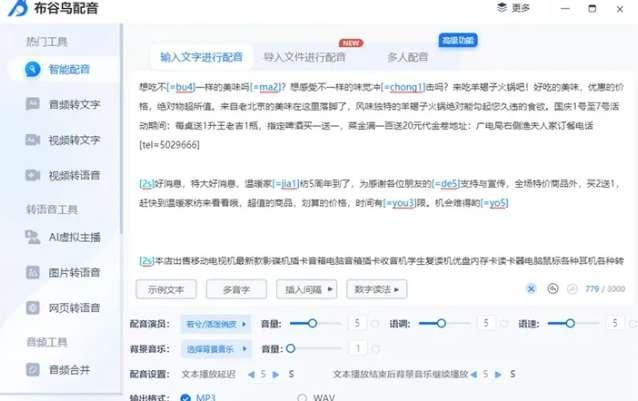Click the [=yo5] pronunciation tag
Screen dimensions: 638x401
tap(494, 203)
